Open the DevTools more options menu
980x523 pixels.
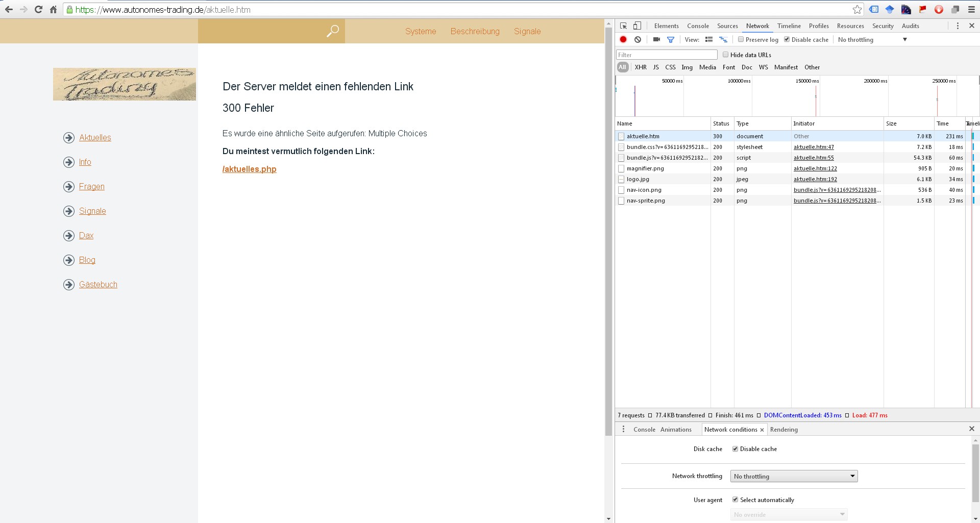958,26
